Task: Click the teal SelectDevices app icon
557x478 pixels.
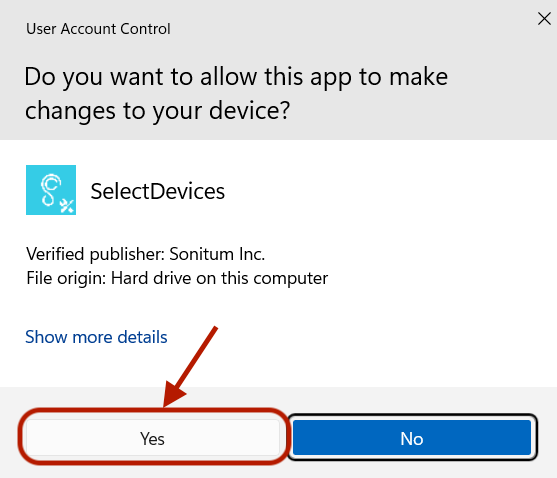Action: coord(51,190)
